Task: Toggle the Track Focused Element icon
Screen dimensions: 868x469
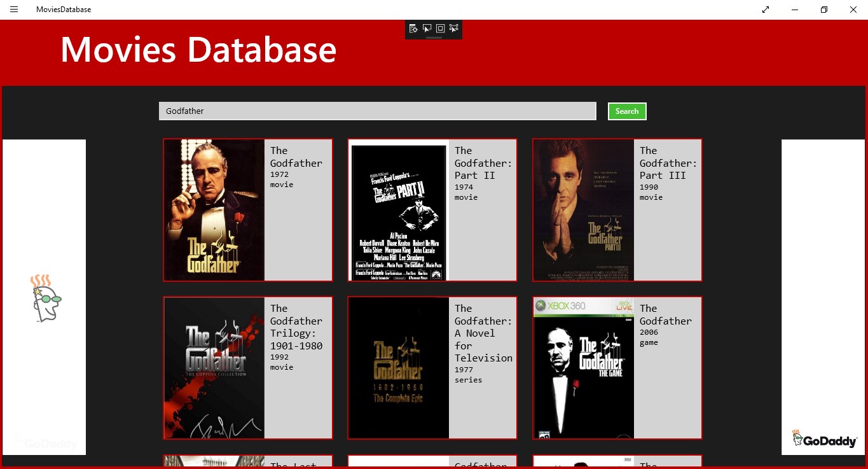Action: (454, 28)
